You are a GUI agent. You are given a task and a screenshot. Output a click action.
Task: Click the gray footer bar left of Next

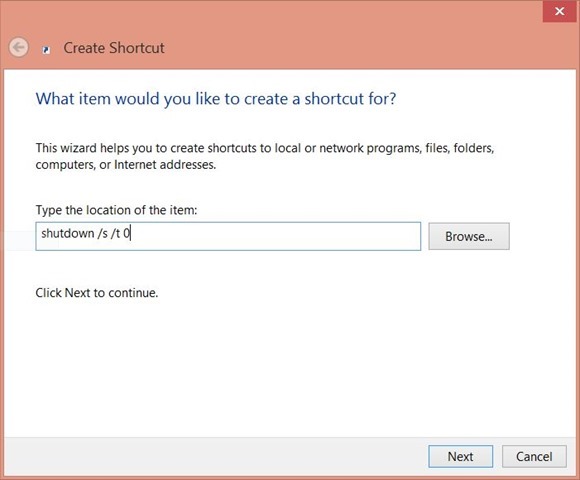(x=215, y=456)
